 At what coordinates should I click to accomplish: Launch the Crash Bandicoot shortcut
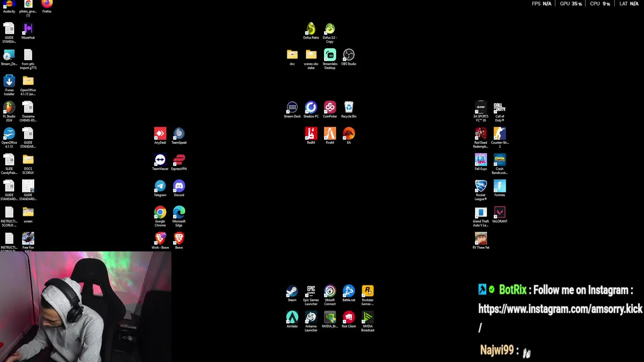click(x=500, y=164)
